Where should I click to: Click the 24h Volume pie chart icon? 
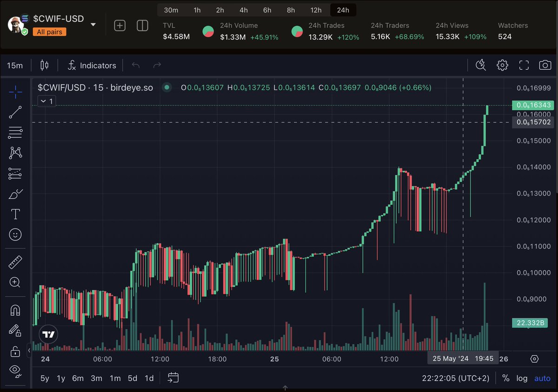click(x=208, y=31)
